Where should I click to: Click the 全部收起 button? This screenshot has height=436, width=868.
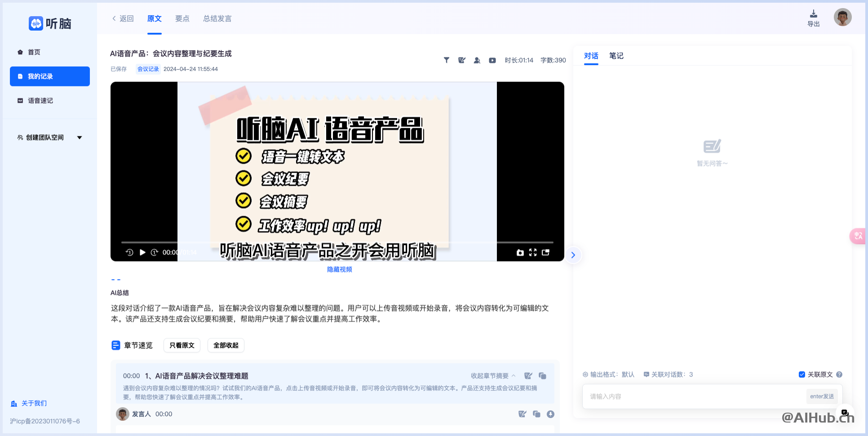point(226,345)
